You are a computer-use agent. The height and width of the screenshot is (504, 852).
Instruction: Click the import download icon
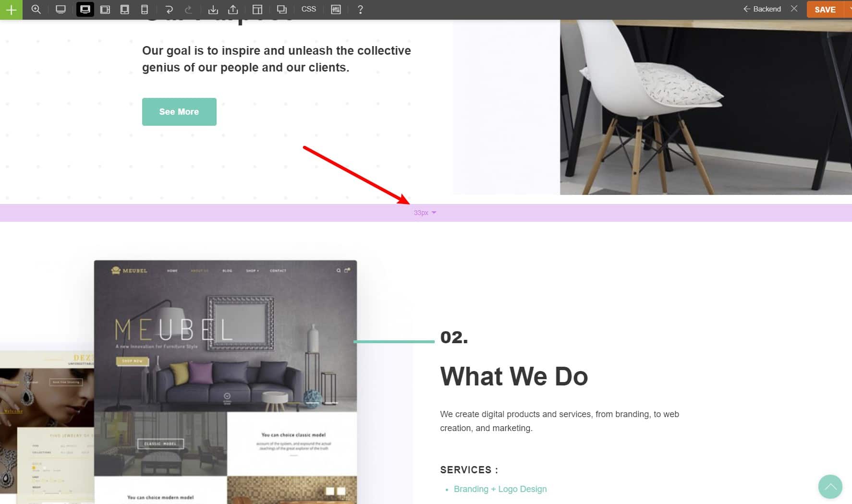click(x=213, y=9)
